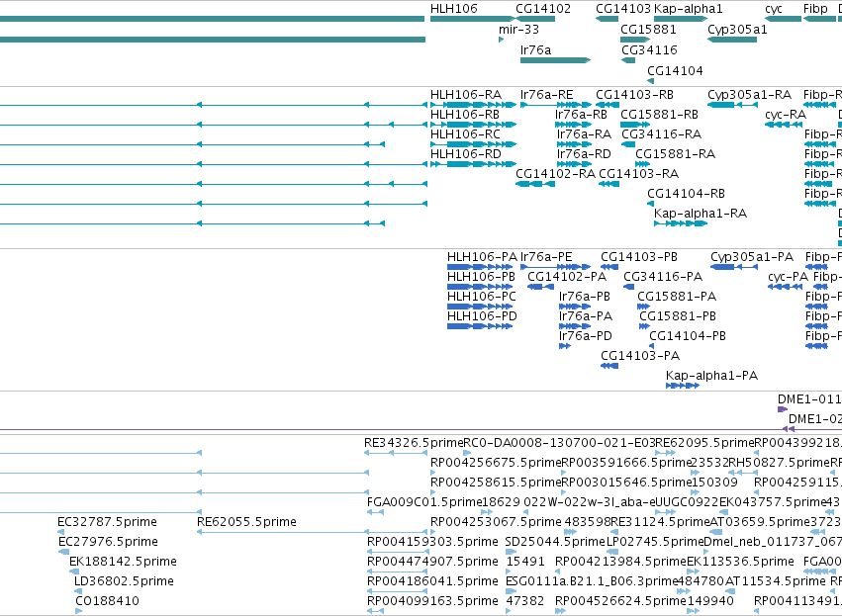Screen dimensions: 842x616
Task: Select EST label ESG0111a.B21.1_B06.3prime
Action: pos(593,581)
